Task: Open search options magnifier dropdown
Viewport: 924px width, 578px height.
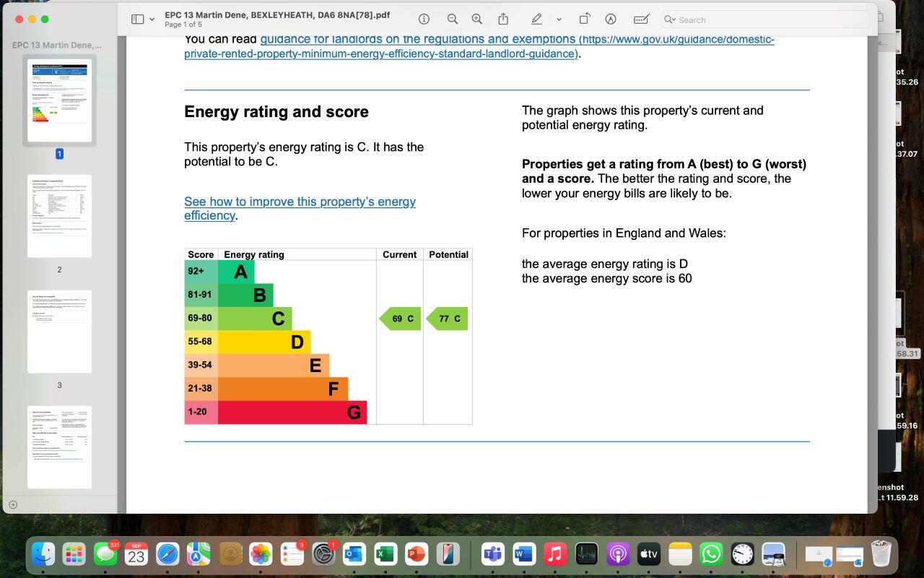Action: (669, 20)
